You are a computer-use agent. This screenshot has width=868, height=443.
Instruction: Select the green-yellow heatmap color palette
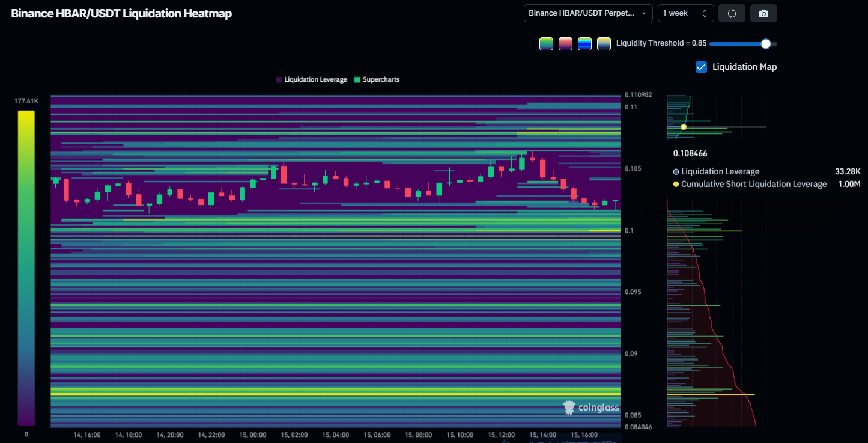pyautogui.click(x=546, y=43)
